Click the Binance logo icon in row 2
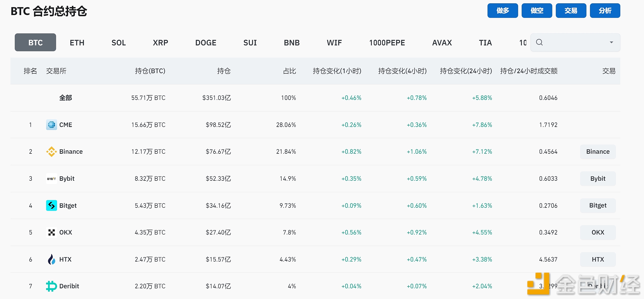Image resolution: width=644 pixels, height=299 pixels. (51, 152)
